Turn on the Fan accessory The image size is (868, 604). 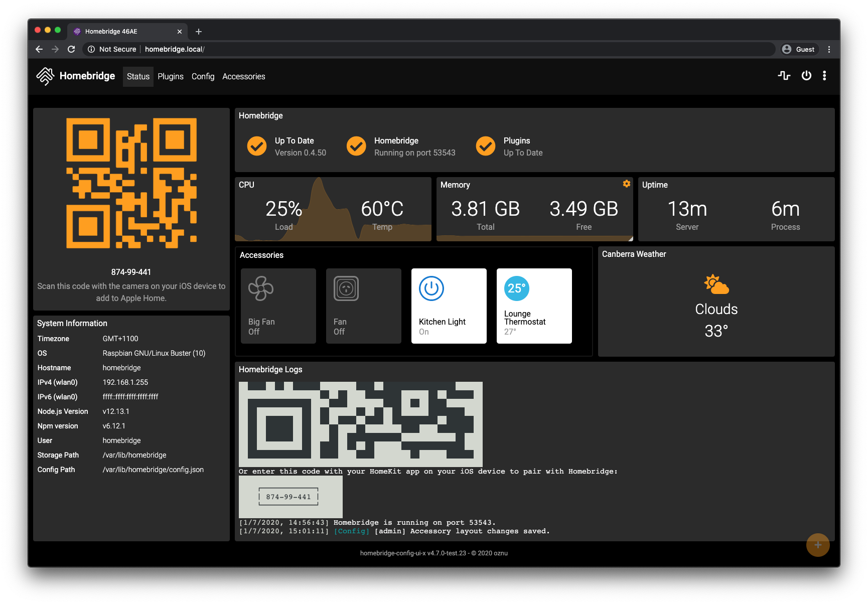(x=346, y=288)
